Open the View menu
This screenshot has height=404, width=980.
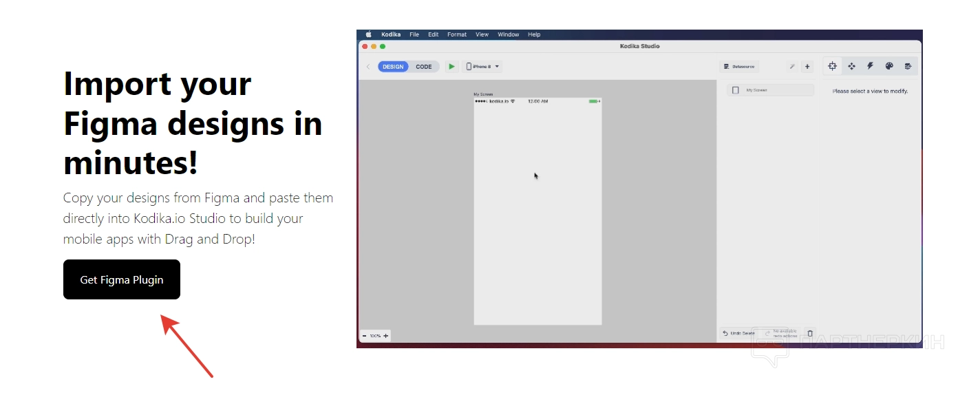click(482, 34)
